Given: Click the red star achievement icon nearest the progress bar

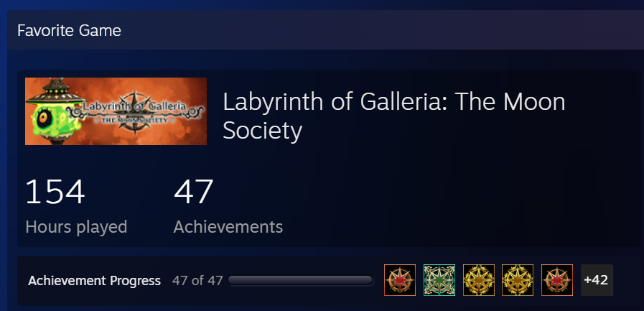Looking at the screenshot, I should click(x=400, y=280).
